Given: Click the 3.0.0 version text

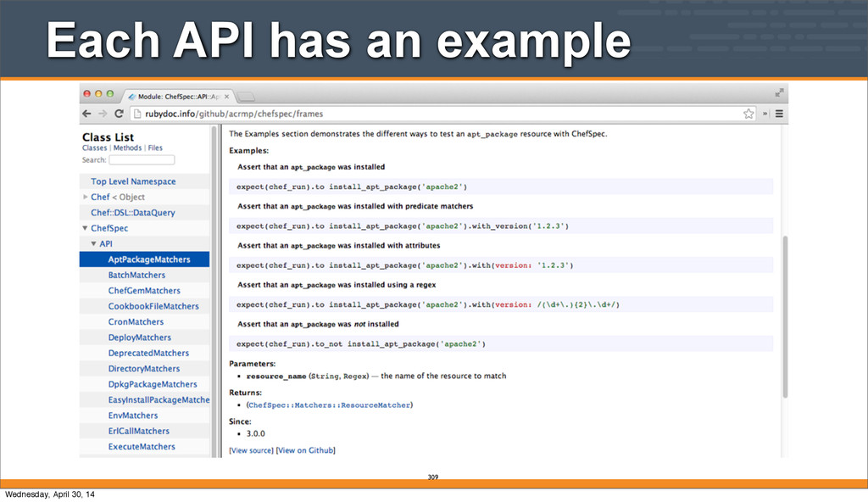Looking at the screenshot, I should 256,434.
